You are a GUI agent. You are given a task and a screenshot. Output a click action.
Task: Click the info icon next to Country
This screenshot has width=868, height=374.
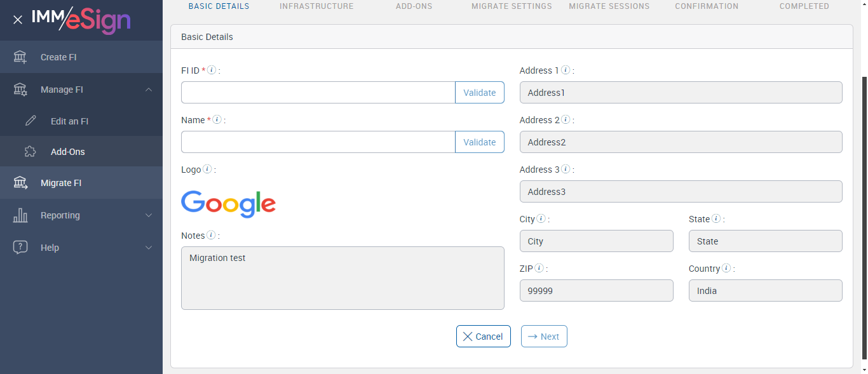[726, 269]
